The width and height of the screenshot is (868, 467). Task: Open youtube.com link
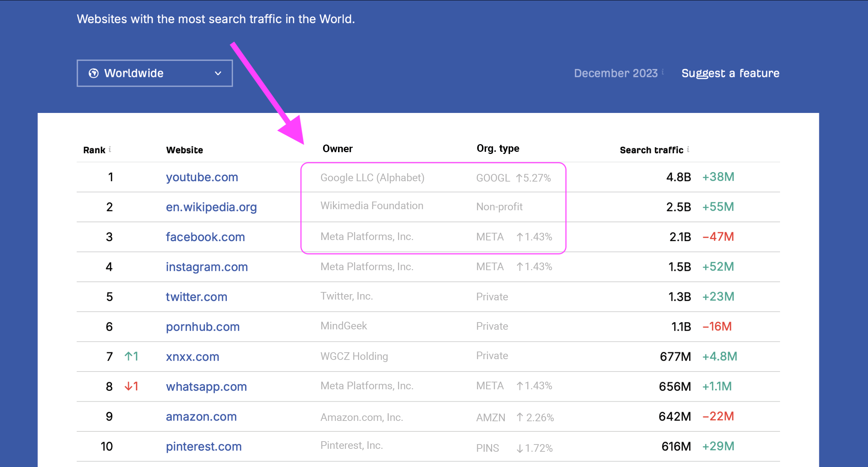point(202,177)
